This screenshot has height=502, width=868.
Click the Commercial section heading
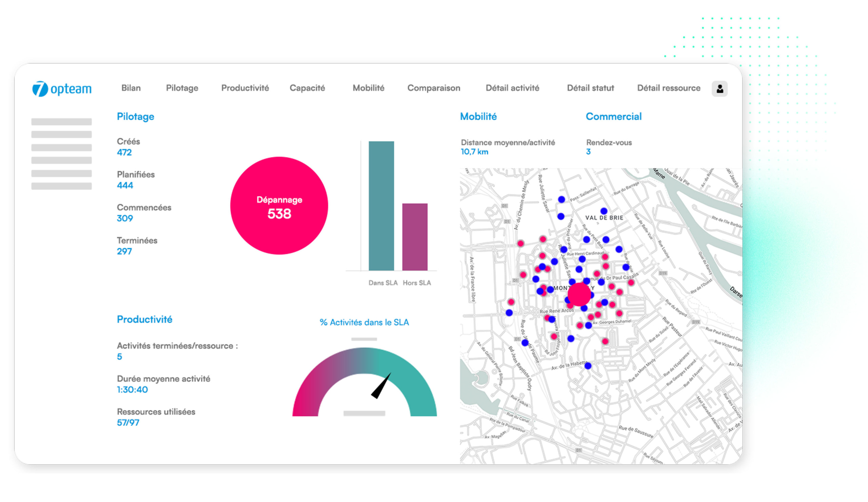point(613,116)
